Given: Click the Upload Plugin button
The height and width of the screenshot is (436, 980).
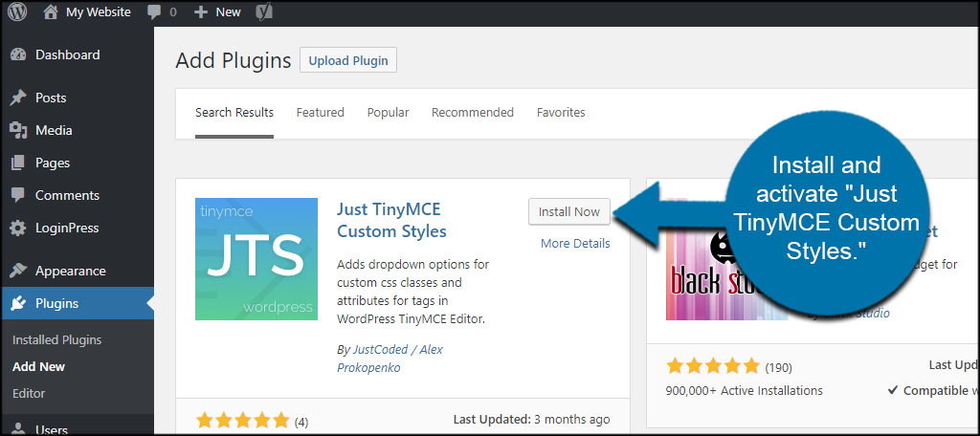Looking at the screenshot, I should pos(348,60).
